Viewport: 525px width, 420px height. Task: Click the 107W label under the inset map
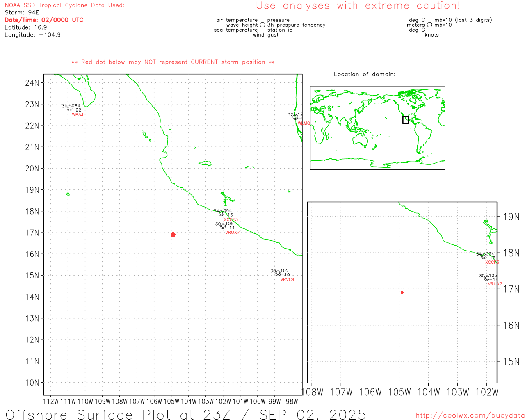341,392
